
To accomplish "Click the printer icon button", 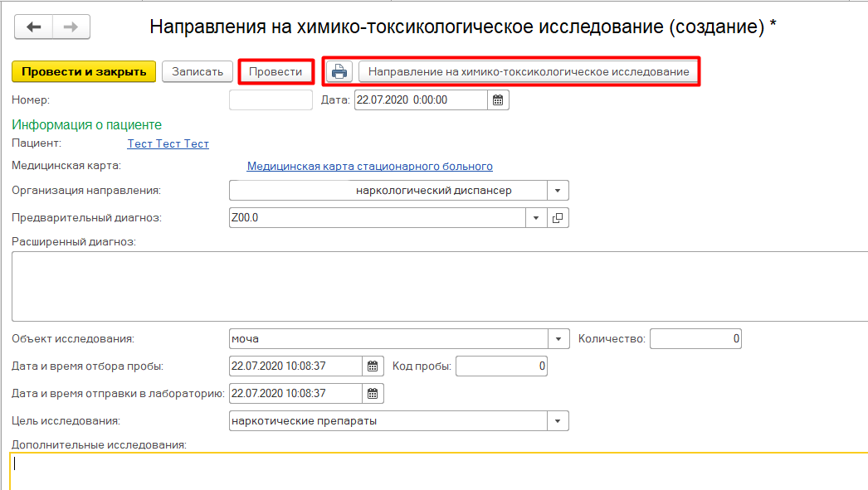I will [339, 71].
